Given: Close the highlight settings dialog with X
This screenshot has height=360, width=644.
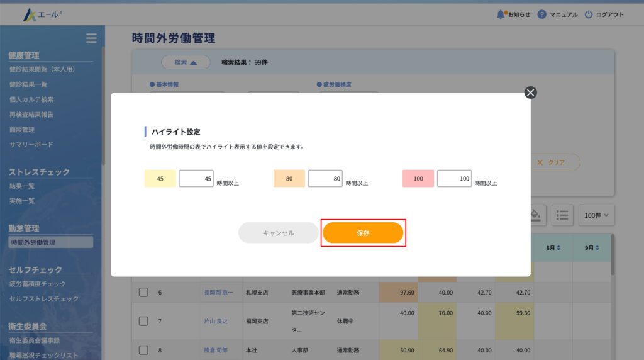Looking at the screenshot, I should tap(530, 93).
